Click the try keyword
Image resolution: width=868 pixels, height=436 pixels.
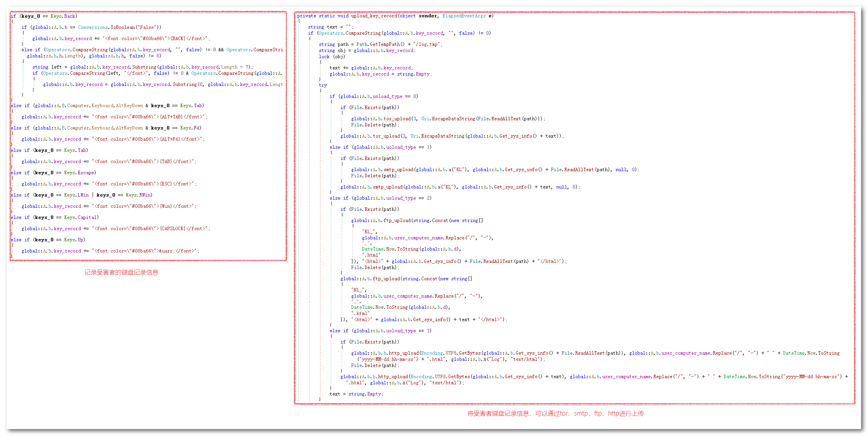(x=323, y=85)
